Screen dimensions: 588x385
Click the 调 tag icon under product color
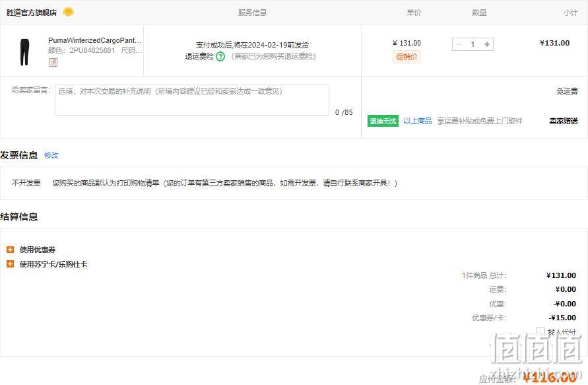(x=53, y=62)
